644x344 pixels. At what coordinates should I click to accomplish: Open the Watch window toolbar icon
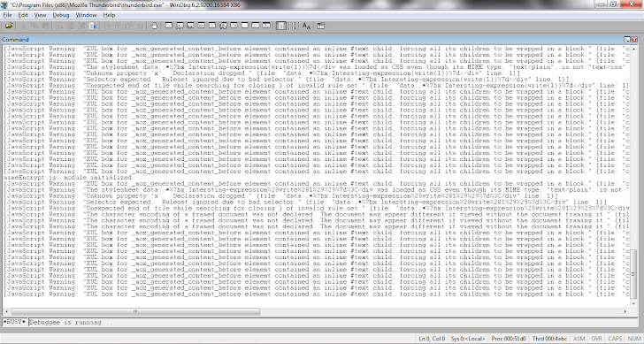pos(180,26)
